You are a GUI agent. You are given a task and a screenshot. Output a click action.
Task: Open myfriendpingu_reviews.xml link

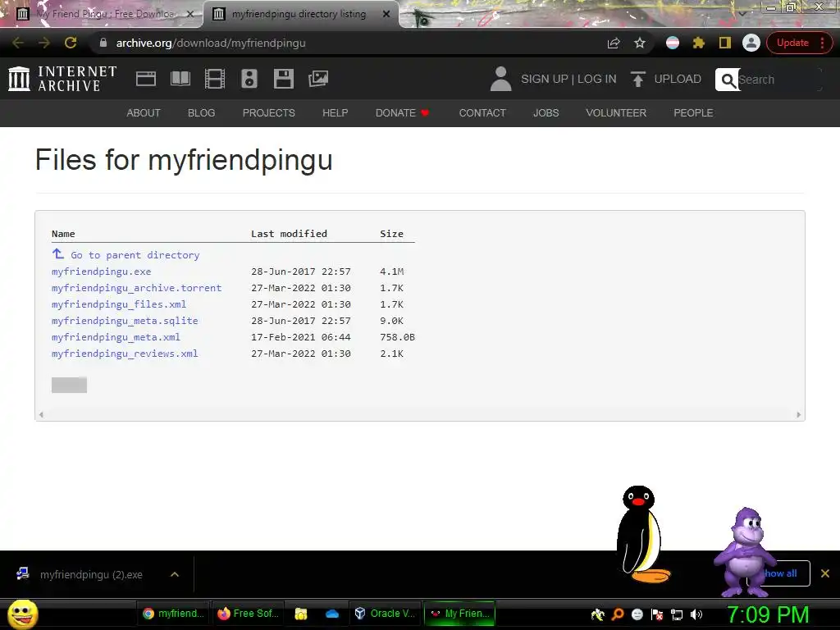point(125,354)
